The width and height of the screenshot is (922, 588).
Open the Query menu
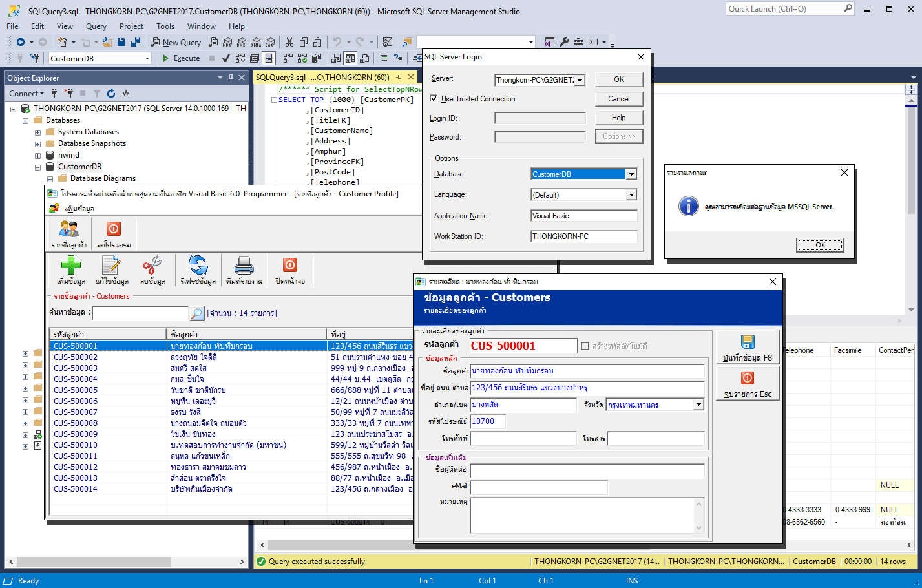pyautogui.click(x=96, y=26)
